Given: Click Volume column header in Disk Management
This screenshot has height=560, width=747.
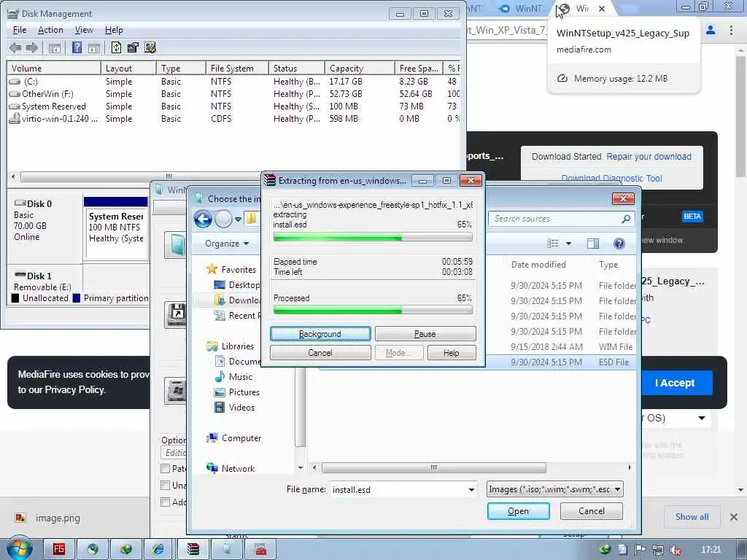Looking at the screenshot, I should 54,68.
